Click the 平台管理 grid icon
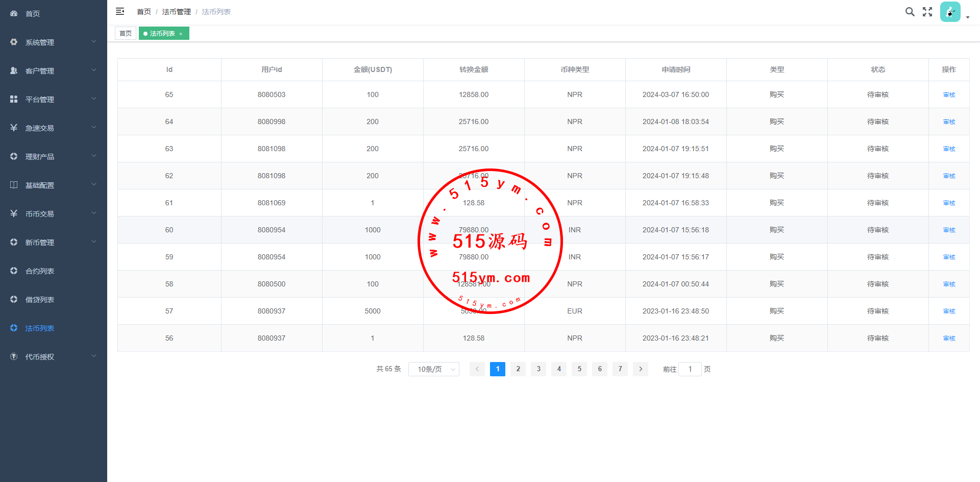Screen dimensions: 980x482 pyautogui.click(x=14, y=100)
